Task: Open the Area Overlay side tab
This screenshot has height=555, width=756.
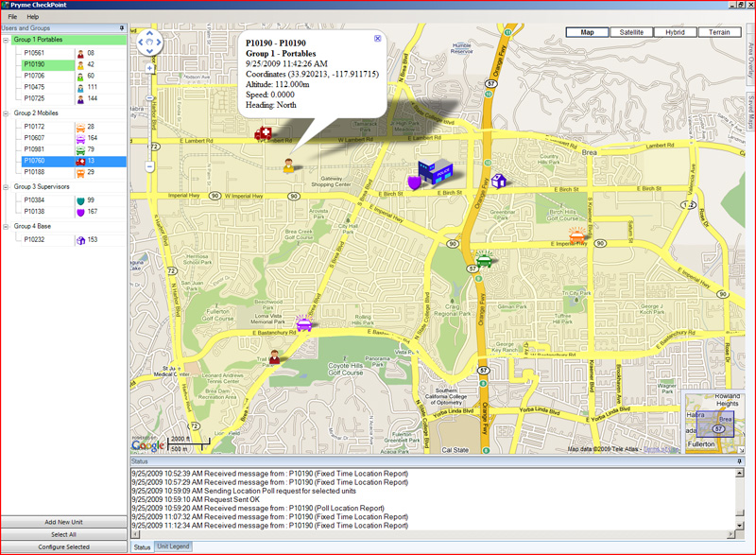Action: (750, 61)
